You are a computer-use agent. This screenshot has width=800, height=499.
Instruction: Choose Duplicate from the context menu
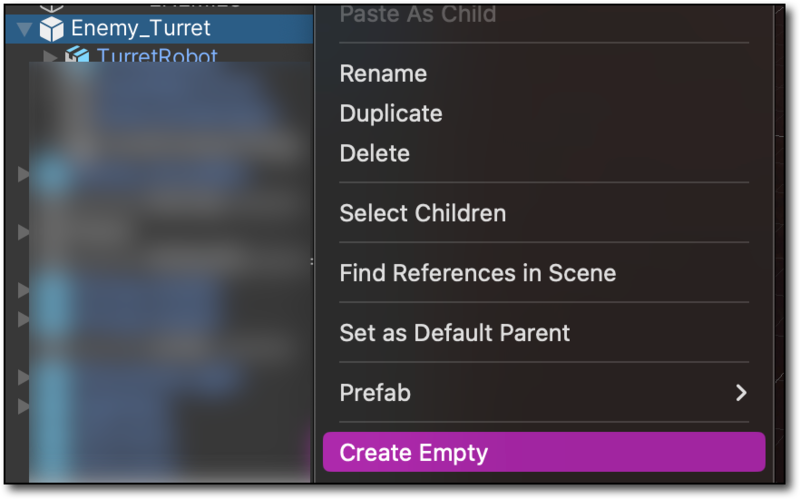(x=391, y=114)
